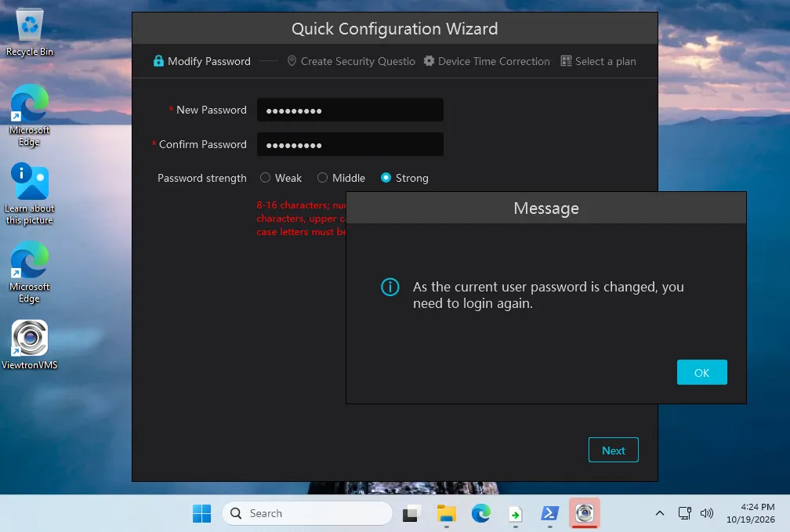Open the ViewtronVMS desktop shortcut

[x=30, y=346]
